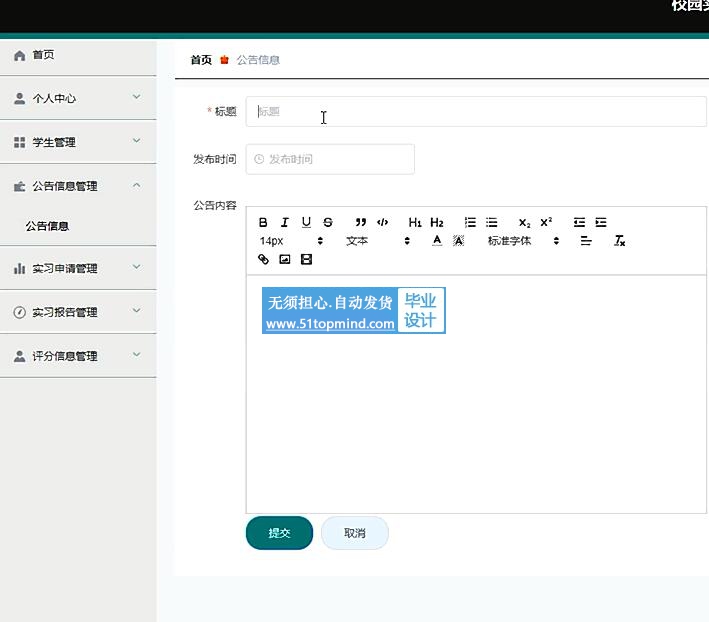Open 公告信息 submenu item

click(x=78, y=226)
